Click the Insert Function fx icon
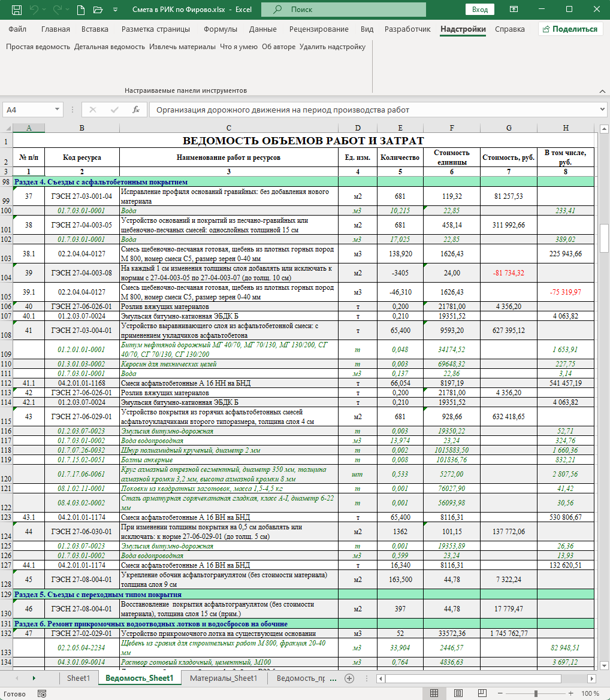 click(136, 110)
